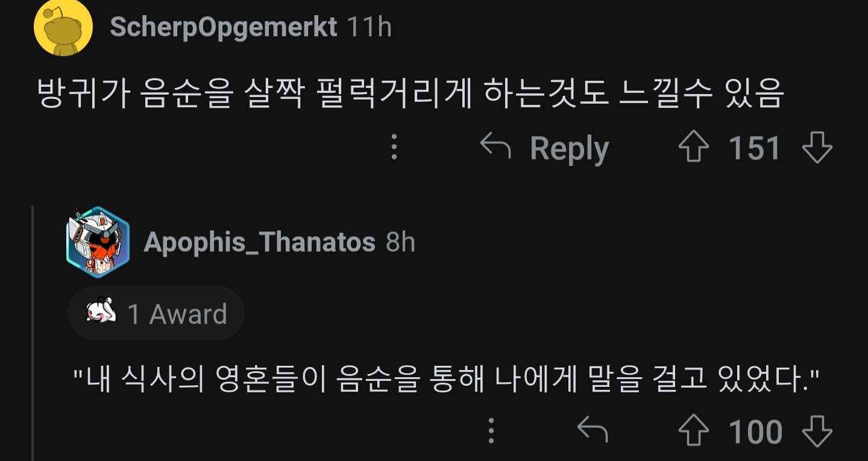
Task: Upvote ScherpOpgemerkt's comment
Action: click(x=694, y=148)
